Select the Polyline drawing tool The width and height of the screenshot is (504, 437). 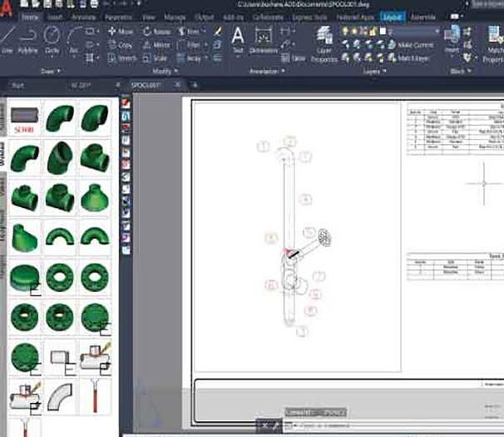[x=28, y=39]
